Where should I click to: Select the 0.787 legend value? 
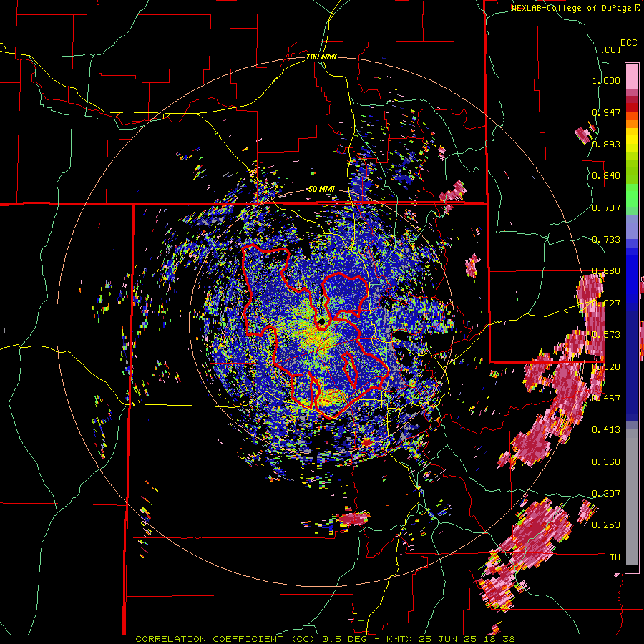(x=606, y=208)
